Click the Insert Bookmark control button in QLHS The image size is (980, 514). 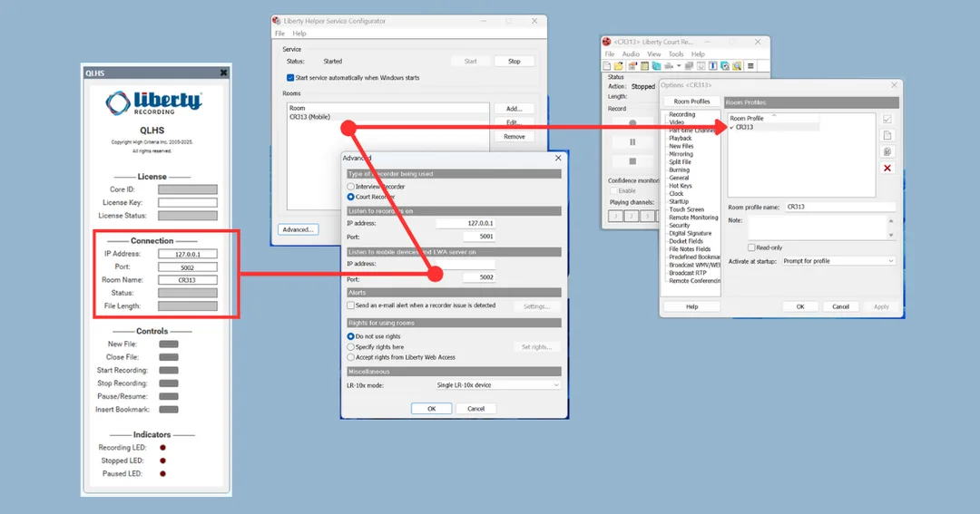tap(168, 410)
